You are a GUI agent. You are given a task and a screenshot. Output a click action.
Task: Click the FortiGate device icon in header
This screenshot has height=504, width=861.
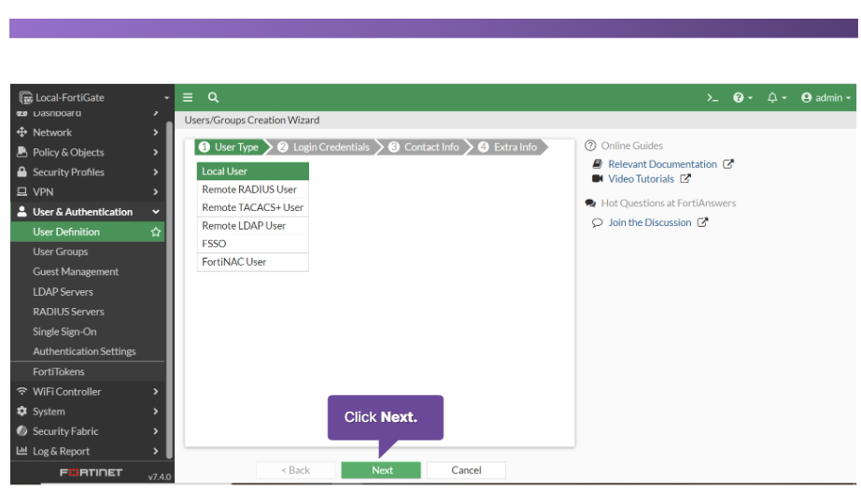point(26,98)
